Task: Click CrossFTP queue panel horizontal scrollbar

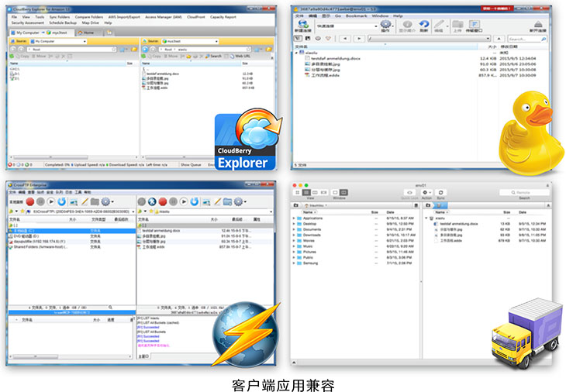Action: 36,356
